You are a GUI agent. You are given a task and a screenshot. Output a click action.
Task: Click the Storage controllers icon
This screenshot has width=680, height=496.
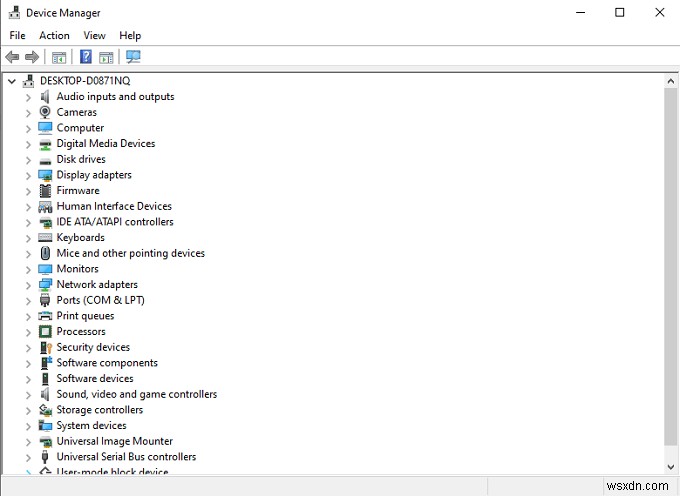coord(45,410)
